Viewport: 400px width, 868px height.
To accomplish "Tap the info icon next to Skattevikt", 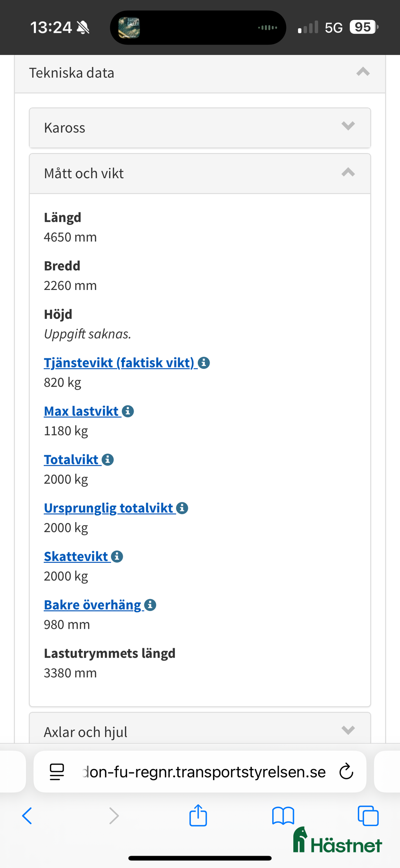I will pos(117,557).
